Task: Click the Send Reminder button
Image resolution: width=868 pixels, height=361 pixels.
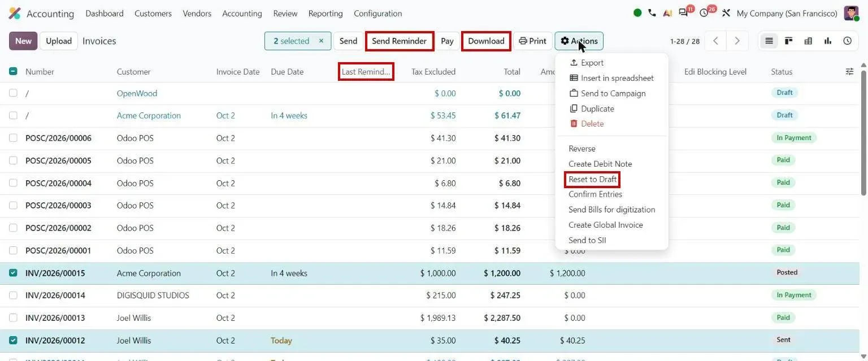Action: point(400,41)
